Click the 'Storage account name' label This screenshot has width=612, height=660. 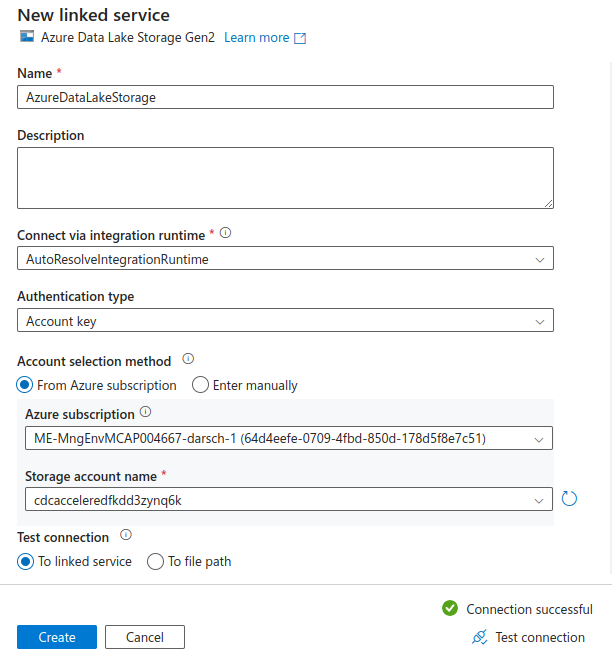pyautogui.click(x=91, y=476)
